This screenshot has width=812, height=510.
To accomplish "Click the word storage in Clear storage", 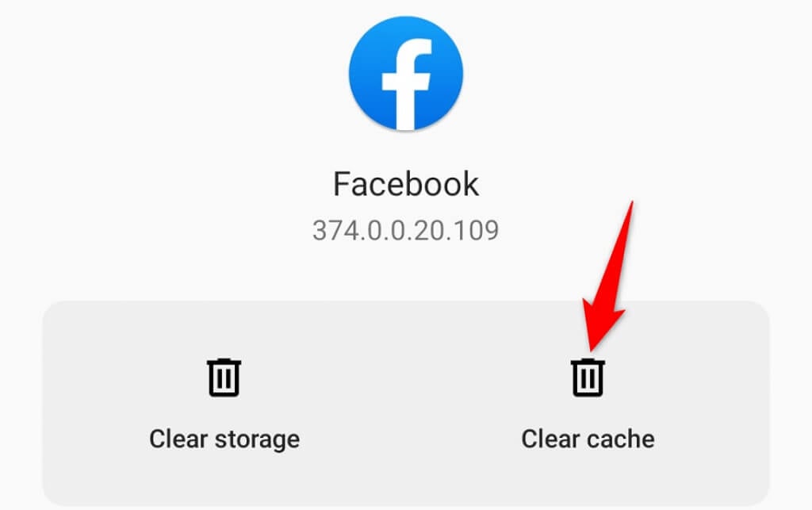I will 257,441.
